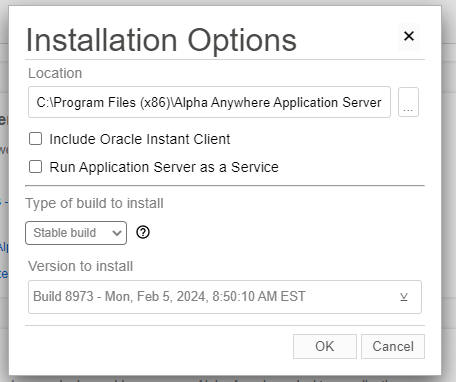Open the folder browse ellipsis button
456x382 pixels.
408,102
